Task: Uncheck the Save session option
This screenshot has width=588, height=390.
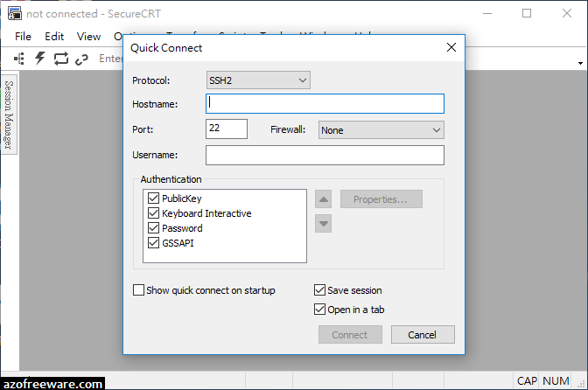Action: coord(319,290)
